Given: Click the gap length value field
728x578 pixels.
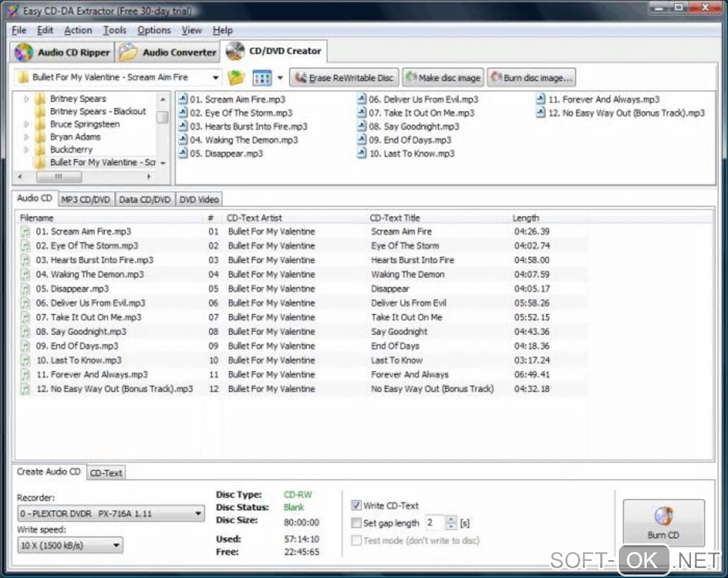Looking at the screenshot, I should 435,523.
